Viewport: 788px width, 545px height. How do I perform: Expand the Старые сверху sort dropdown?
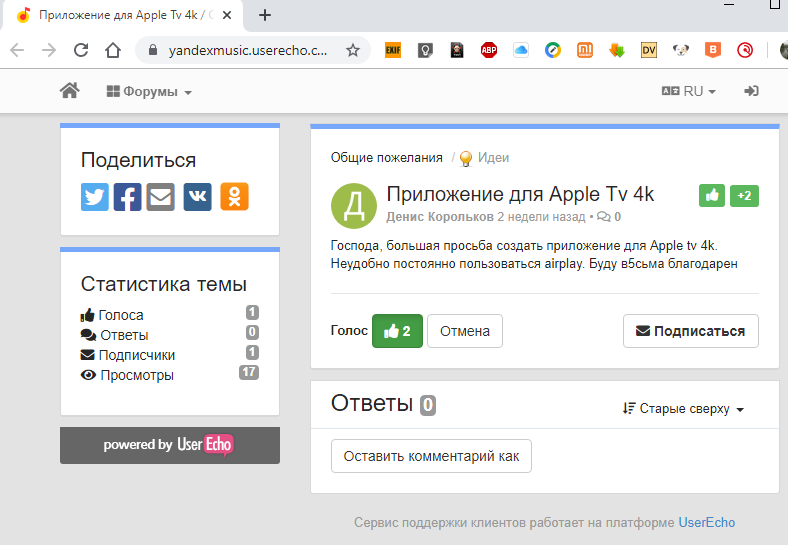tap(683, 409)
